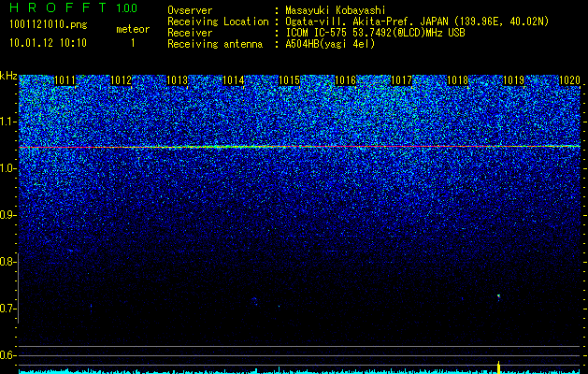This screenshot has height=374, width=588.
Task: Click frequency axis label 0.6
Action: pyautogui.click(x=8, y=355)
